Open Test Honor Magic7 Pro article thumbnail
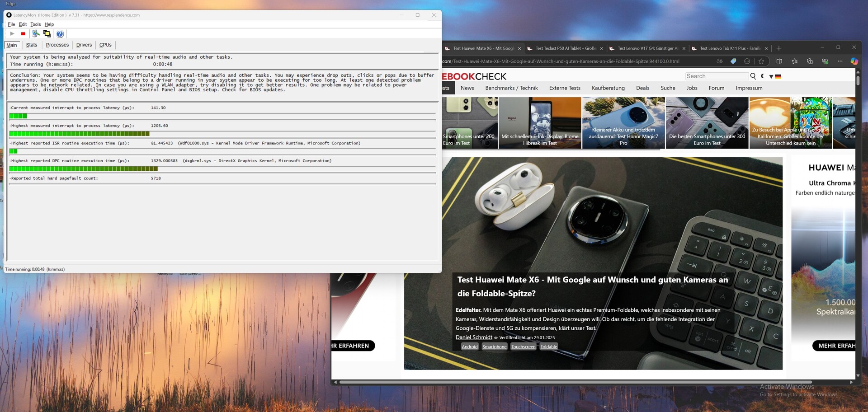 click(623, 123)
